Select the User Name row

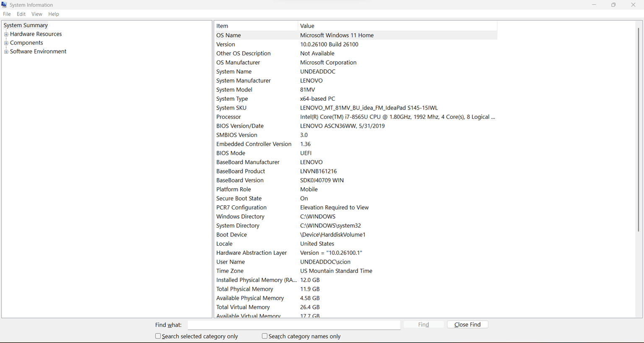point(356,262)
